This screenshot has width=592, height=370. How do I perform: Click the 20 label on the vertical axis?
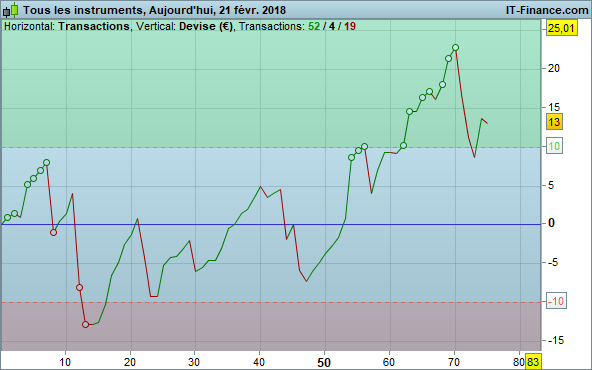(x=553, y=68)
